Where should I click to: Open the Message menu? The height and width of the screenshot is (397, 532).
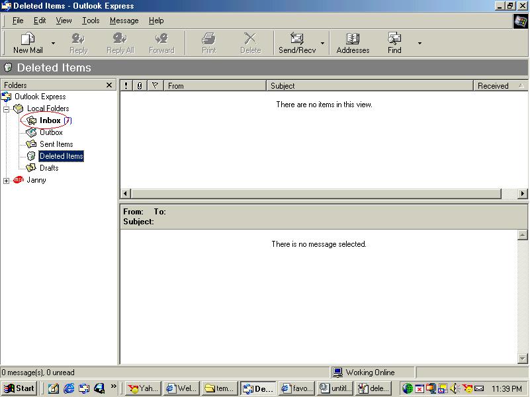124,21
